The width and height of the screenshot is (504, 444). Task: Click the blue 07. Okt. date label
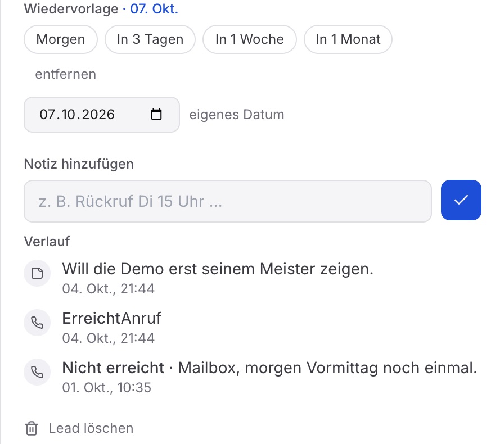[x=154, y=8]
